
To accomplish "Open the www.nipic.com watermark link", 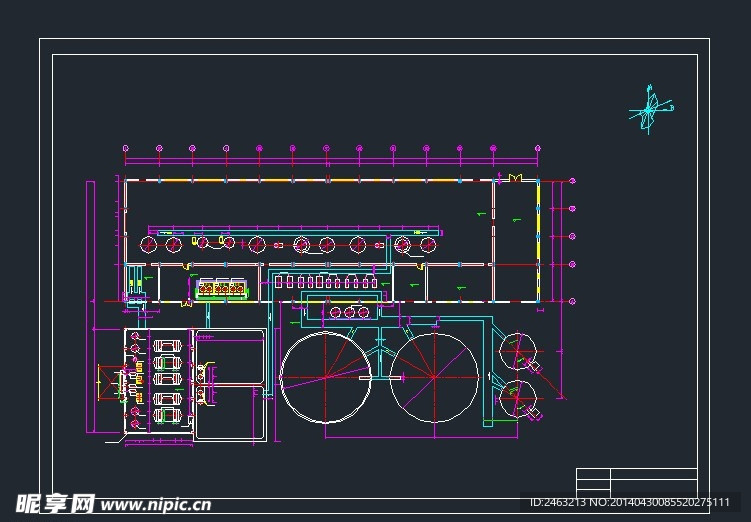I will point(154,505).
